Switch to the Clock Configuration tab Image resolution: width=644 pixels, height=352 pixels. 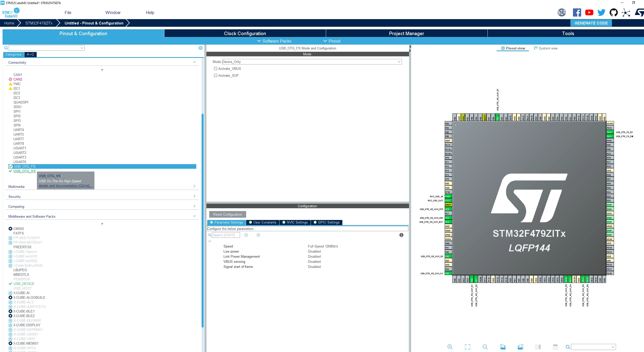pyautogui.click(x=245, y=33)
